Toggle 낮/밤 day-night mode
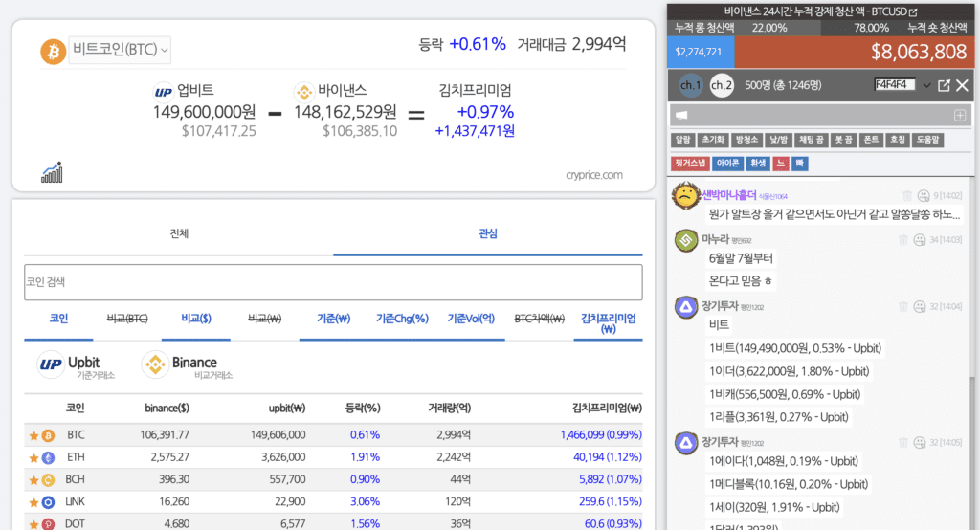Image resolution: width=980 pixels, height=530 pixels. coord(778,140)
